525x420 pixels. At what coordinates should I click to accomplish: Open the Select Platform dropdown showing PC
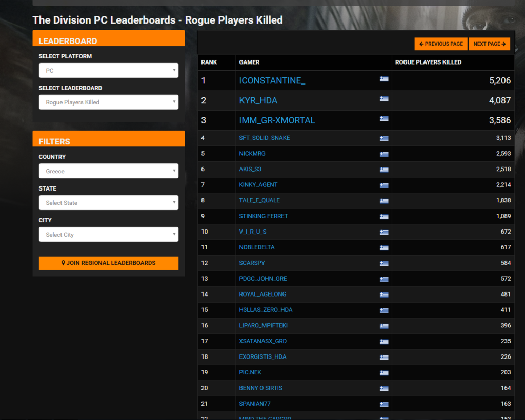(x=108, y=71)
